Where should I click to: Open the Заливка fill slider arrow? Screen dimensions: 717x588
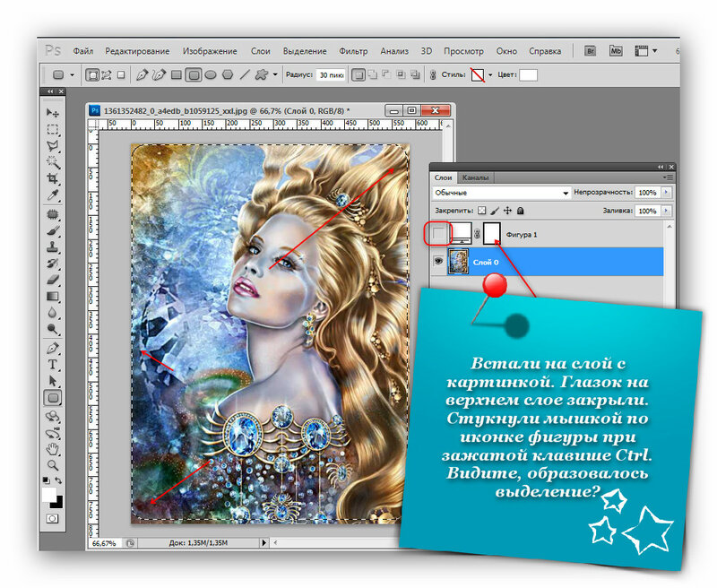point(666,211)
